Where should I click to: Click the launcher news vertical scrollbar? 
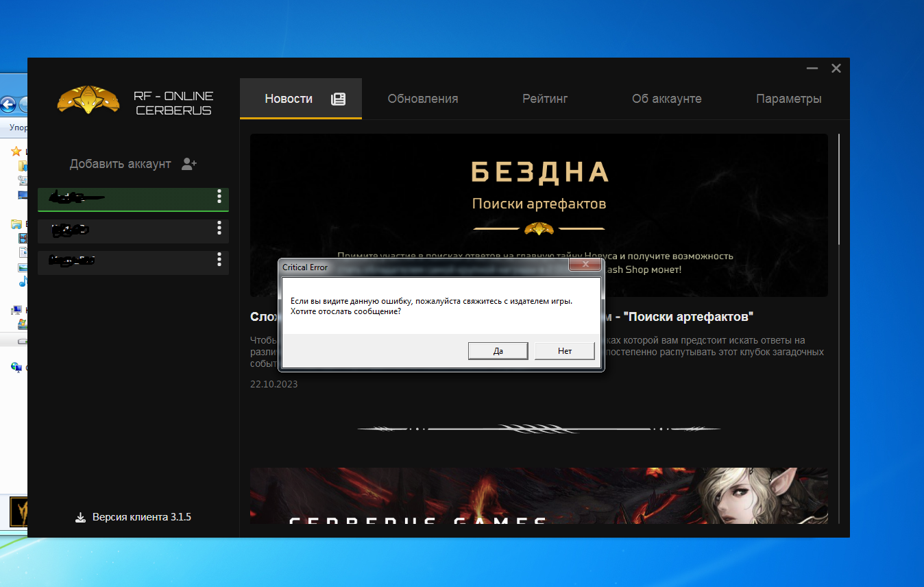840,189
